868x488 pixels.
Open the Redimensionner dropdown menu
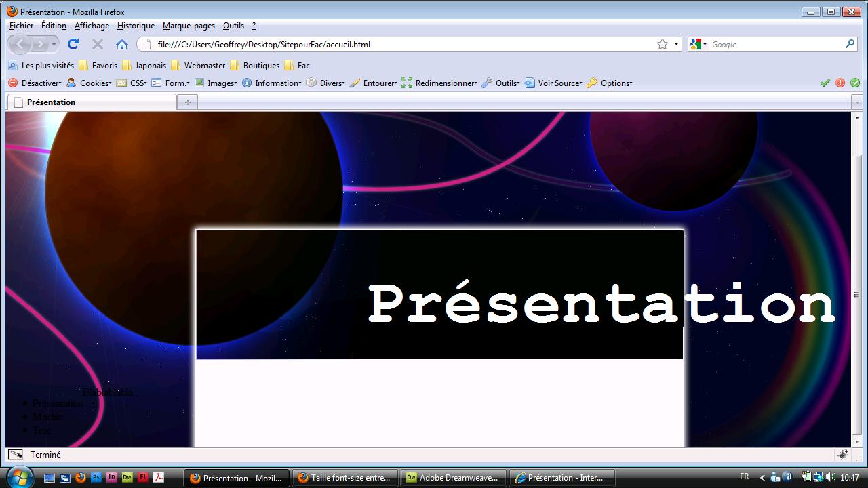[x=439, y=83]
